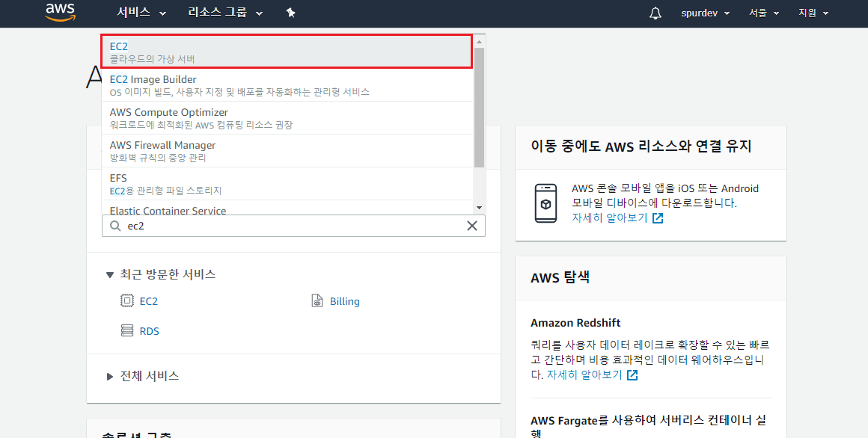Click the Amazon Redshift heading text

click(x=575, y=323)
